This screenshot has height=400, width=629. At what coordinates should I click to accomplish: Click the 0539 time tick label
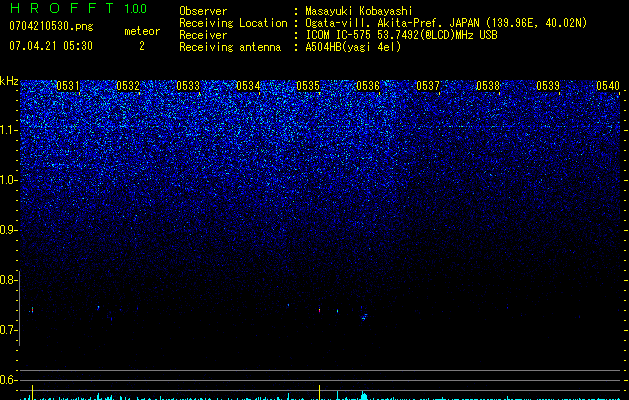click(548, 86)
